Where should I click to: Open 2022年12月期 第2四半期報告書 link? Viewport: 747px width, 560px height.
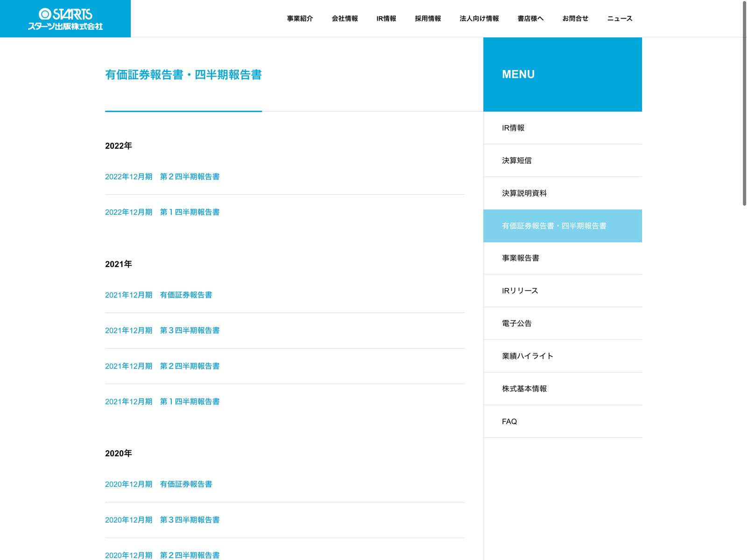[x=162, y=177]
